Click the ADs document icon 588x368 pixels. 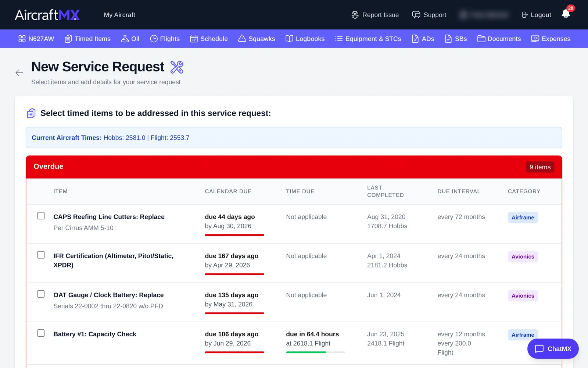click(415, 39)
